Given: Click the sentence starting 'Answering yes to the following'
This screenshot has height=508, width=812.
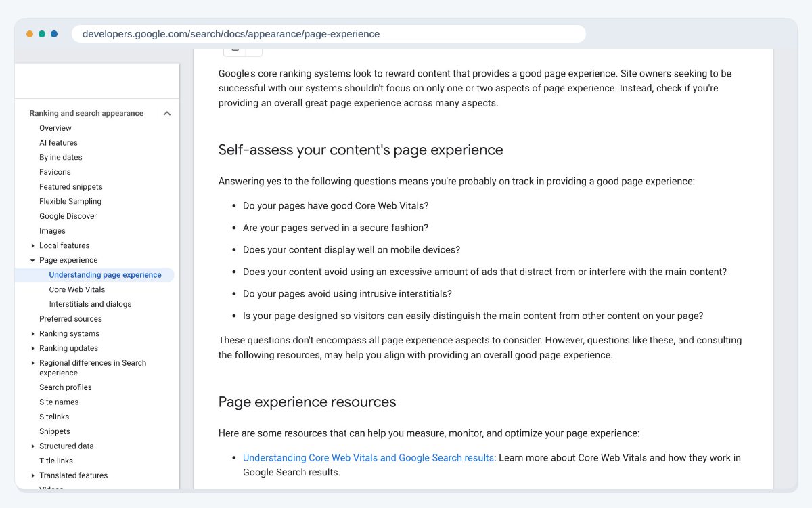Looking at the screenshot, I should [x=456, y=182].
